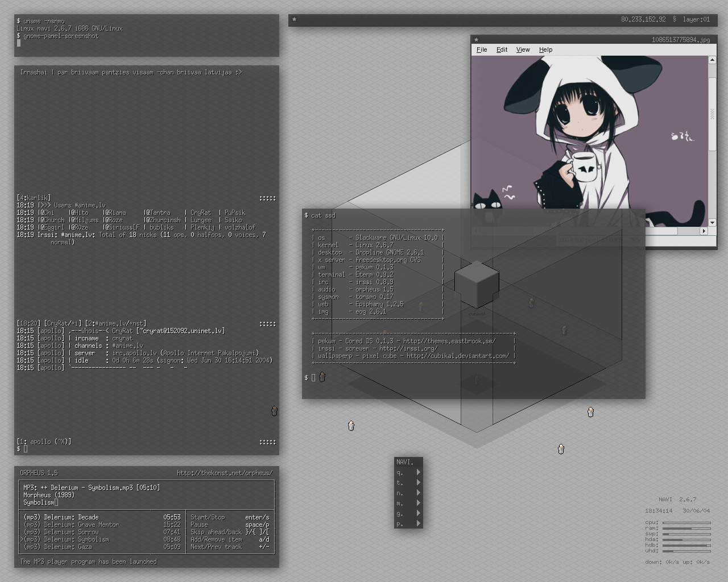Click the 'Slackware GNU/Linux 10.0' os row
The image size is (728, 582).
click(378, 238)
